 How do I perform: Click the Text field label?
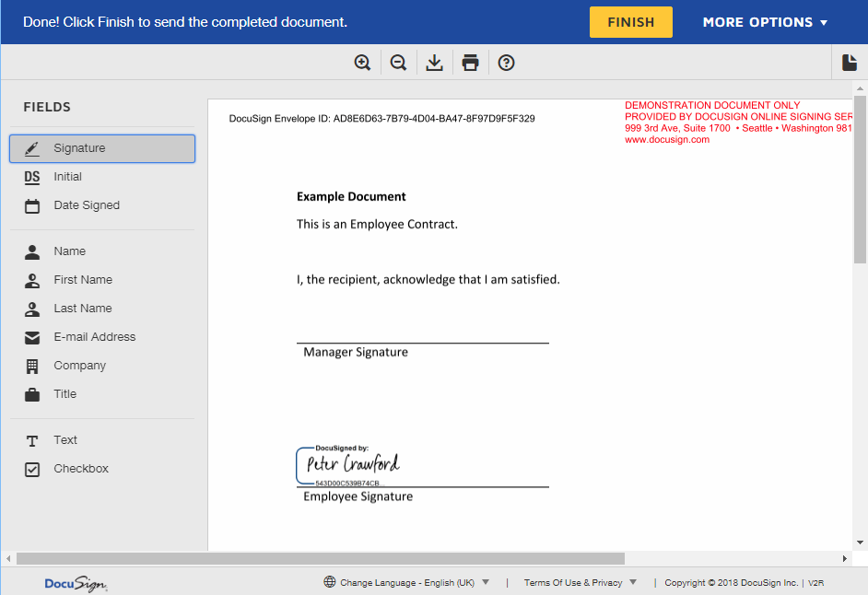click(65, 439)
